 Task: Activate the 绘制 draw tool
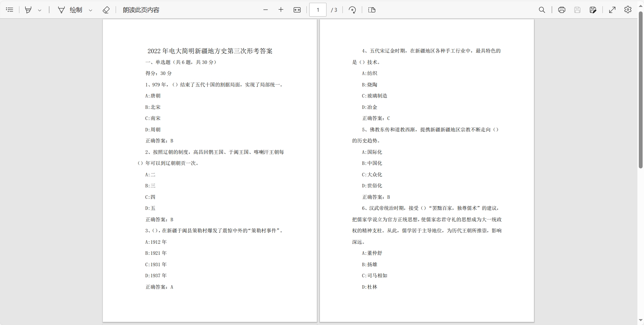tap(70, 10)
